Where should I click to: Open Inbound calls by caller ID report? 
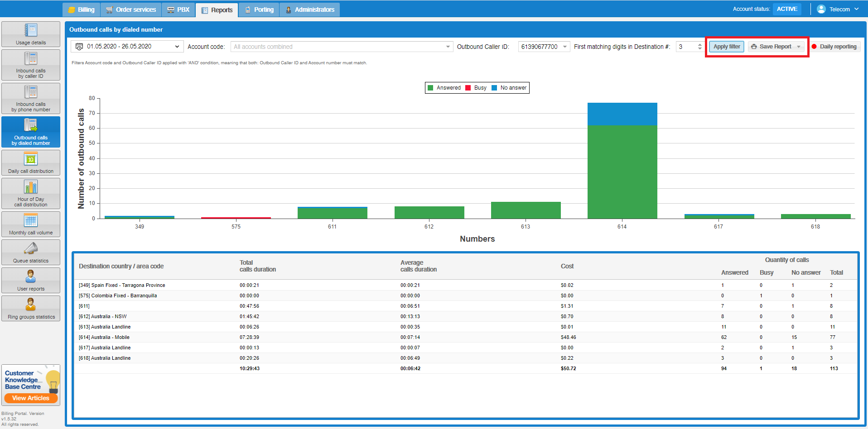31,65
